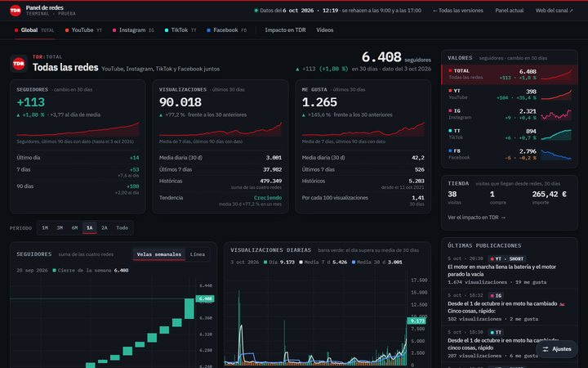588x368 pixels.
Task: Switch chart to Velas semanales
Action: [x=159, y=254]
